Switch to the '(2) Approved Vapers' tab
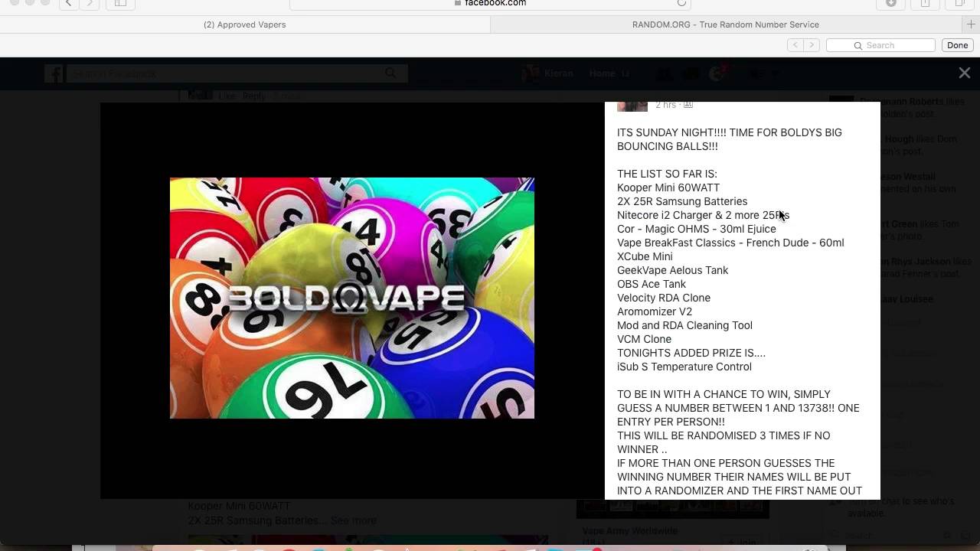The height and width of the screenshot is (551, 980). pos(245,24)
